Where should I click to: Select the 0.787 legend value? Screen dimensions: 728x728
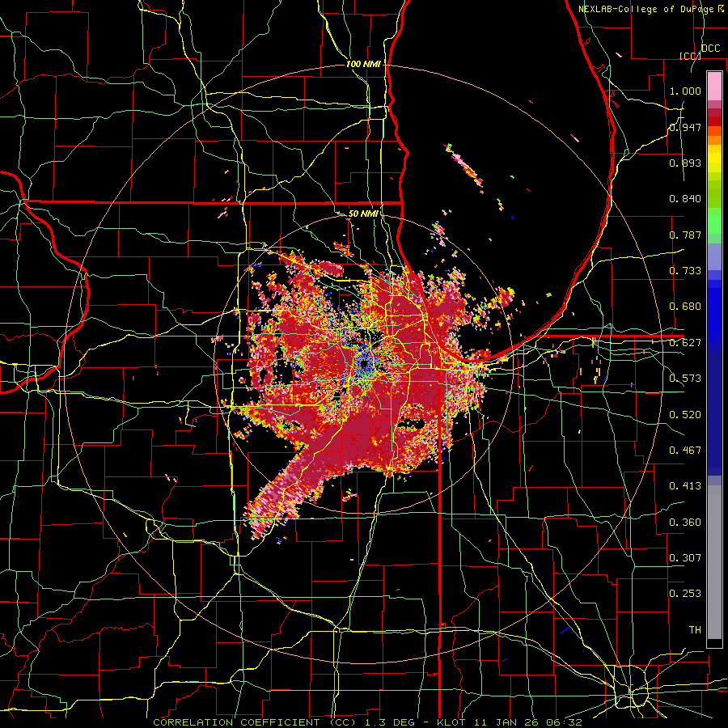pos(685,235)
